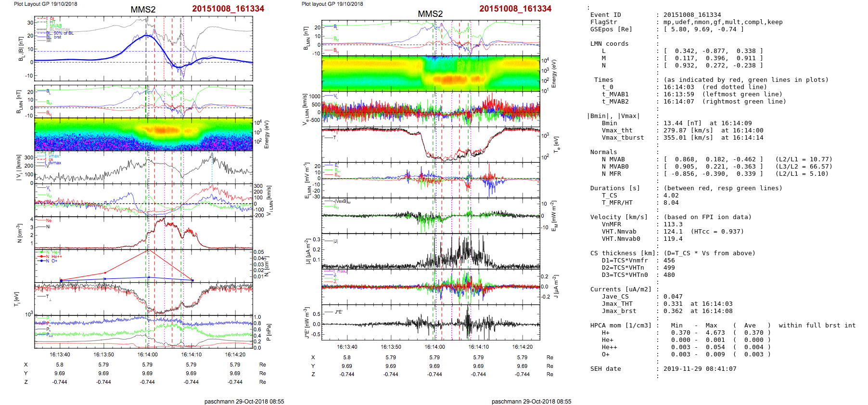
Task: Click the "He++" row label in the HPCA table
Action: coord(610,347)
